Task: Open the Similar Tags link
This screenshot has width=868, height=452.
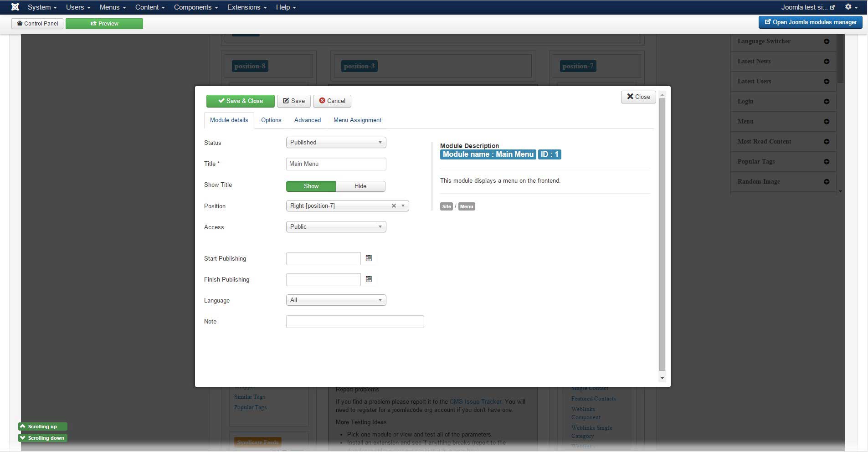Action: [250, 397]
